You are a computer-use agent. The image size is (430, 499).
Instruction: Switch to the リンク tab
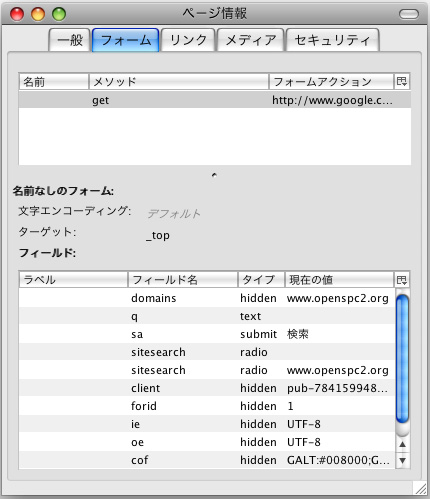click(188, 40)
